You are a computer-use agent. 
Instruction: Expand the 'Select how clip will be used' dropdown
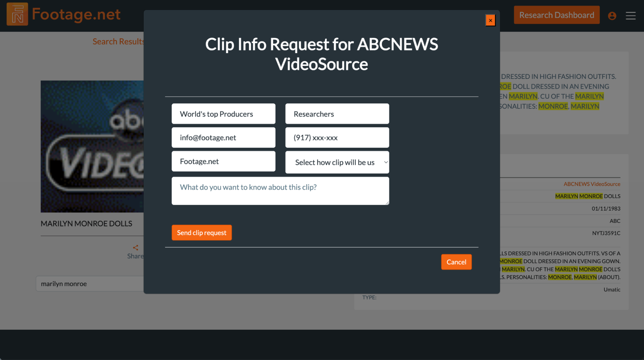coord(337,162)
